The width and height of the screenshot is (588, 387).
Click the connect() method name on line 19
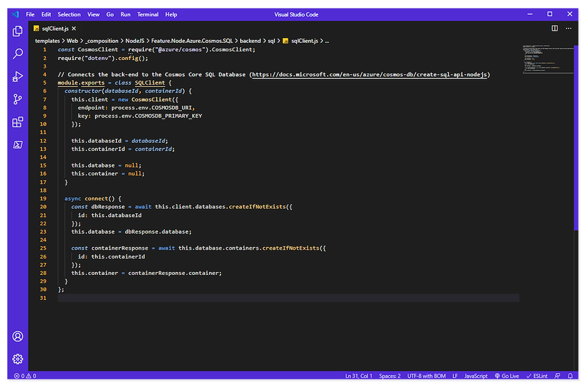click(96, 199)
